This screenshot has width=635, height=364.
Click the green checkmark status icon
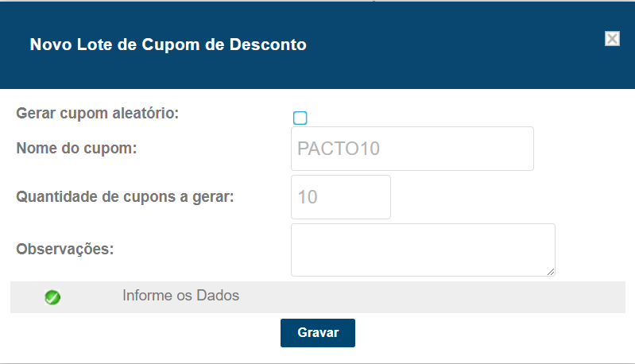(x=53, y=297)
